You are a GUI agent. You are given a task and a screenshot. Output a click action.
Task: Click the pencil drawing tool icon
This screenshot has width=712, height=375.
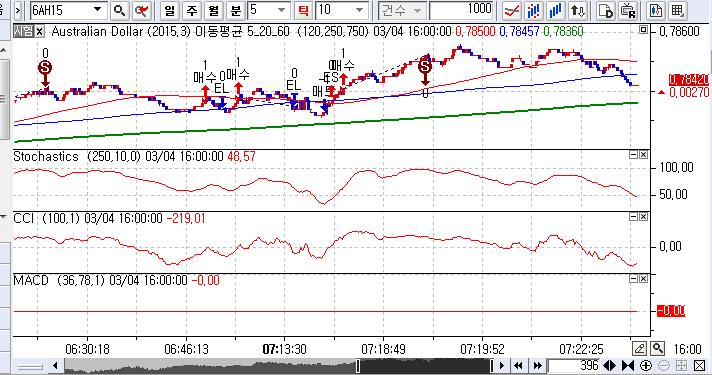(x=639, y=349)
